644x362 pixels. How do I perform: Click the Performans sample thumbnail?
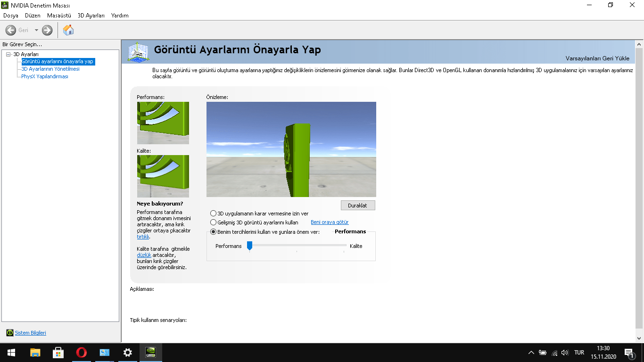pyautogui.click(x=163, y=123)
